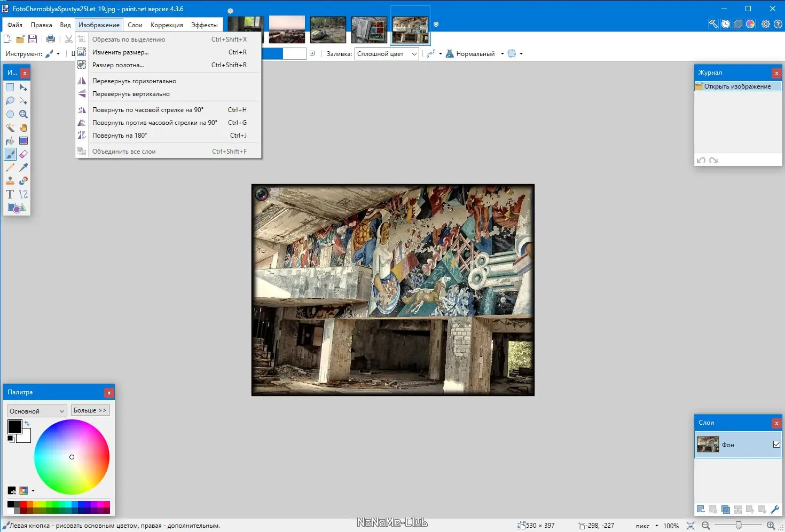Choose the Text tool

(10, 194)
